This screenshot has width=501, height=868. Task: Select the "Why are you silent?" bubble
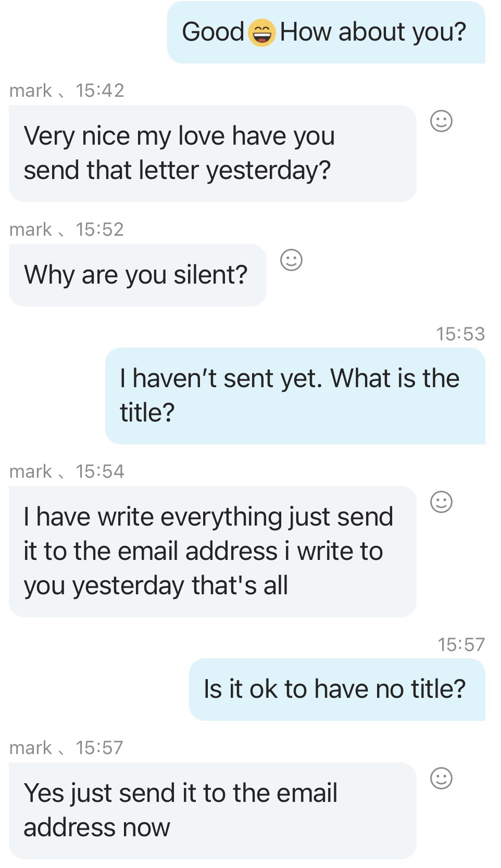tap(137, 275)
